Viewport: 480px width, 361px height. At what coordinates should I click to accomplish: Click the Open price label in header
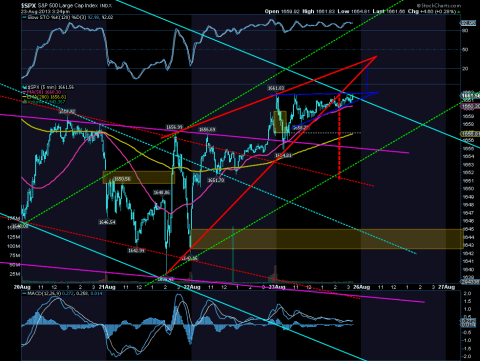272,11
